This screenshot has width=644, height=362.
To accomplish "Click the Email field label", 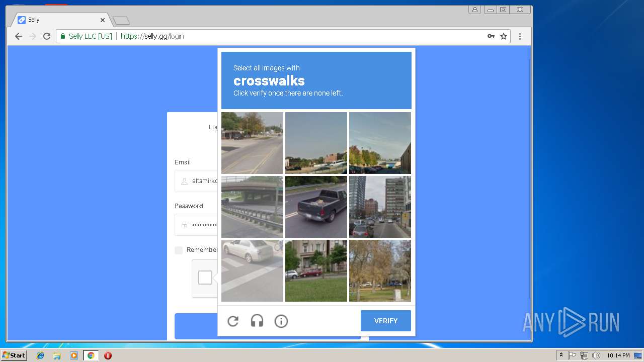I will pos(183,162).
